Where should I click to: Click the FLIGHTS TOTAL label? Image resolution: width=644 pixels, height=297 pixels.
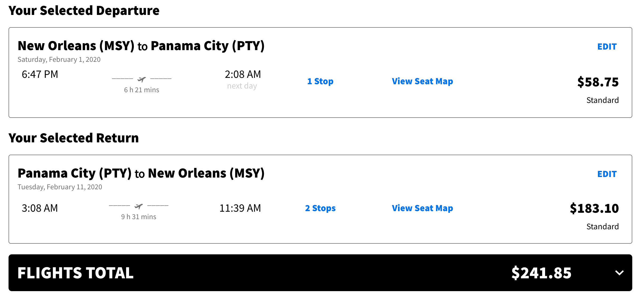pyautogui.click(x=75, y=273)
